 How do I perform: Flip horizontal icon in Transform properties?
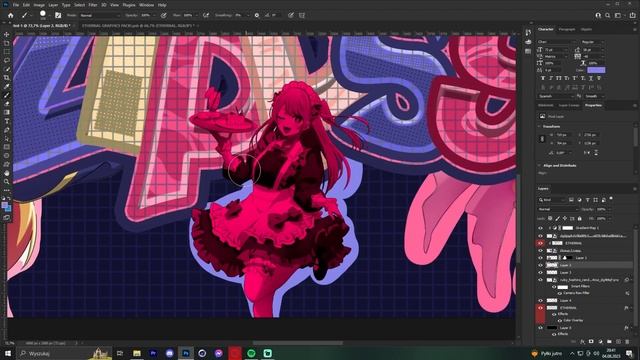coord(587,153)
